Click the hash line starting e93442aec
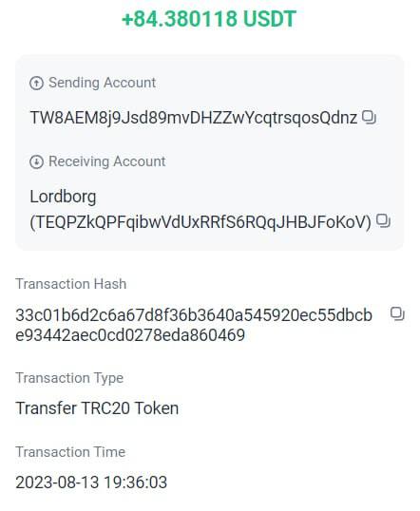Viewport: 420px width, 511px height. [x=130, y=335]
